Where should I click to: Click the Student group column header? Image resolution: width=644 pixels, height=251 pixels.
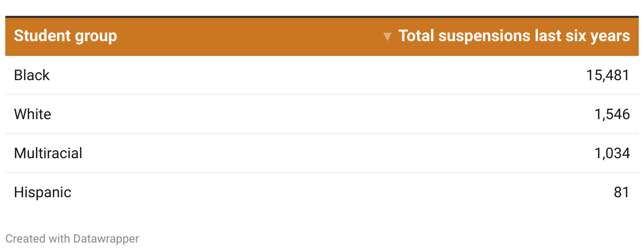point(65,36)
